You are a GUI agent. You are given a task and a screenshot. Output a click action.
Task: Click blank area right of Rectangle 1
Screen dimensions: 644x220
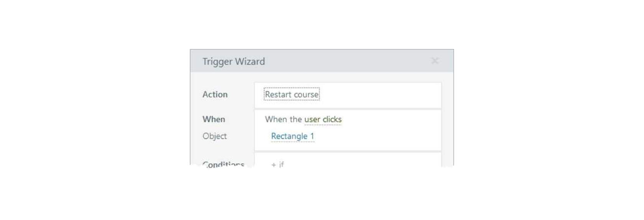378,136
